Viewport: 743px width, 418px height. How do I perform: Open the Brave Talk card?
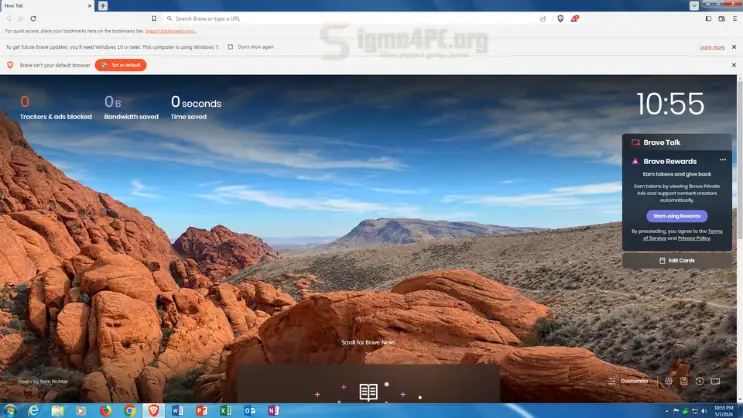677,142
